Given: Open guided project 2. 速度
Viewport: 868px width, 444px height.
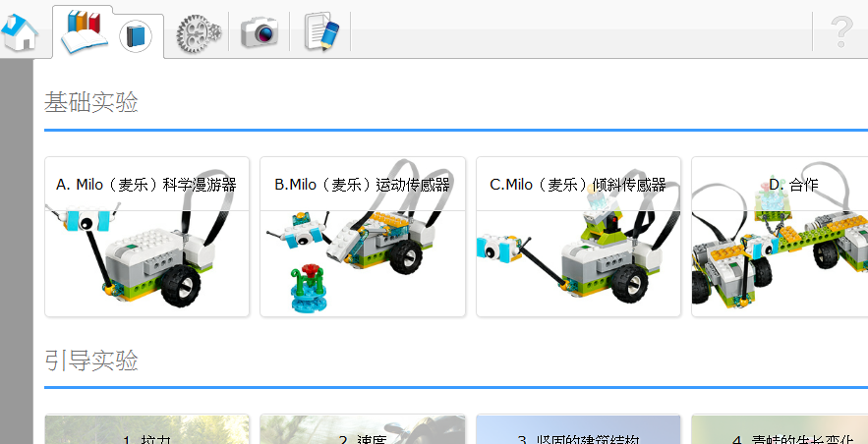Looking at the screenshot, I should 363,429.
